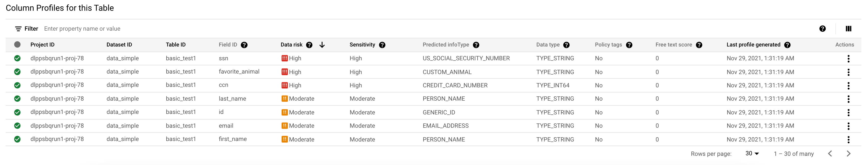Open the actions menu for the ssn row
The width and height of the screenshot is (868, 165).
(848, 58)
